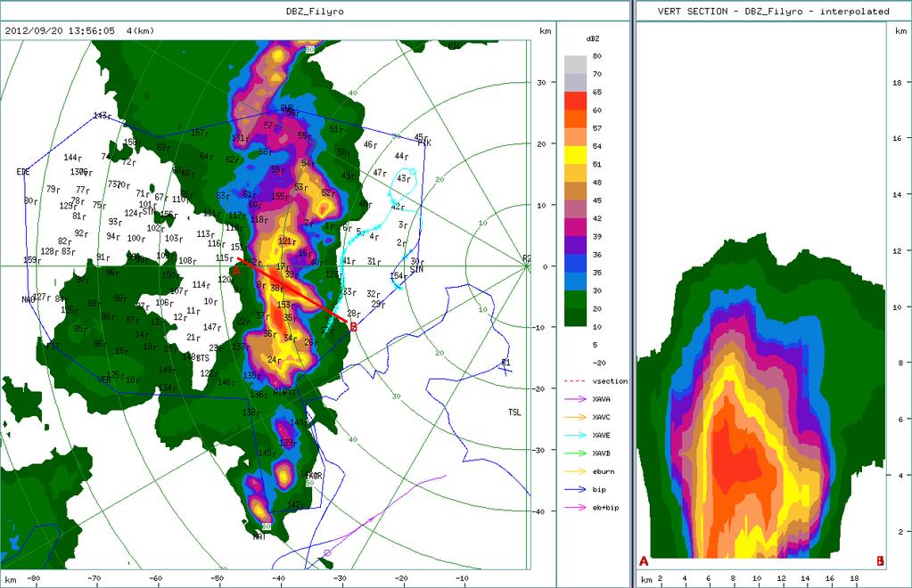This screenshot has width=912, height=588.
Task: Click the XAVA legend label
Action: pyautogui.click(x=602, y=399)
